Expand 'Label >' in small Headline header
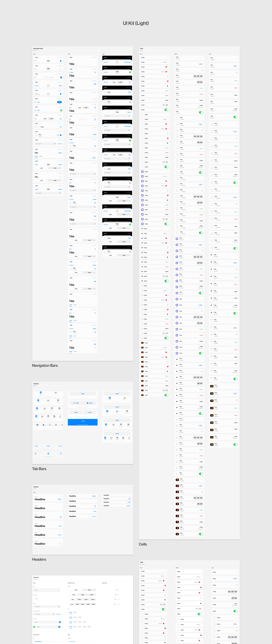This screenshot has height=644, width=272. click(129, 506)
